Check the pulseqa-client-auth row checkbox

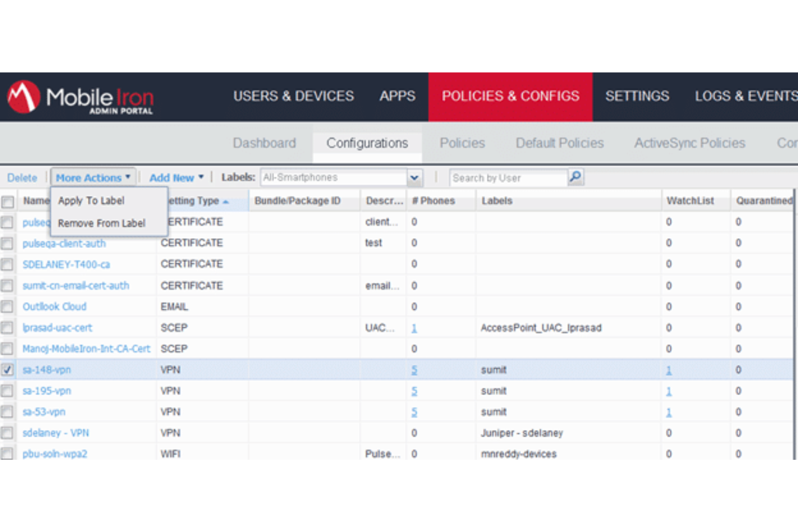point(8,243)
